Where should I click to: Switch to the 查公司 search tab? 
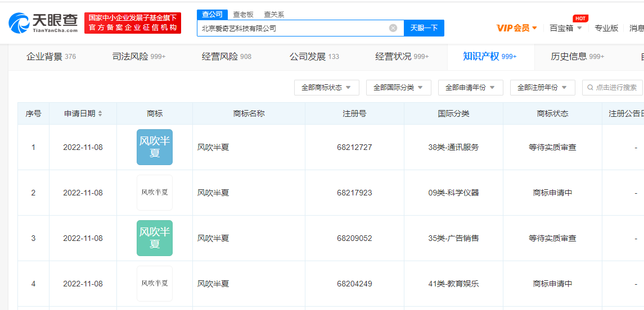pyautogui.click(x=213, y=15)
